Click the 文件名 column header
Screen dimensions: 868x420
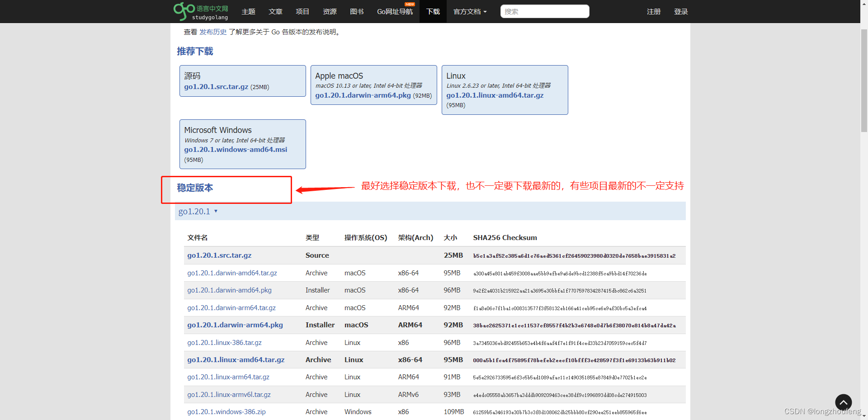point(198,237)
